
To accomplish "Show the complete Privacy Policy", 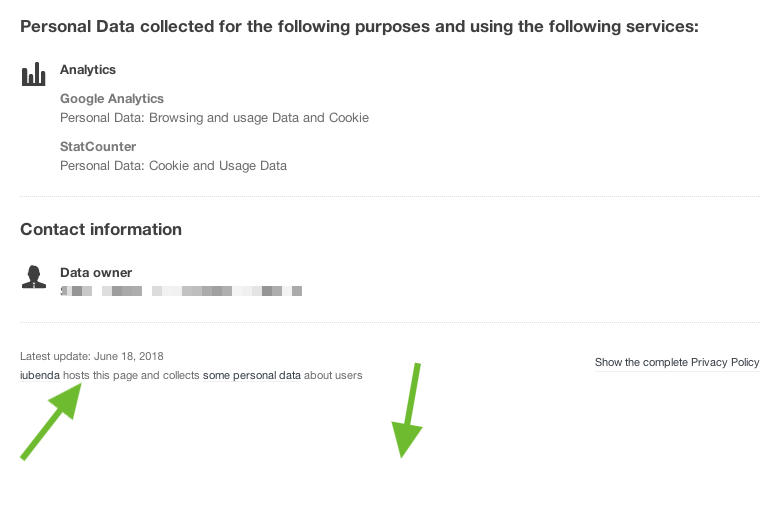I will coord(677,362).
